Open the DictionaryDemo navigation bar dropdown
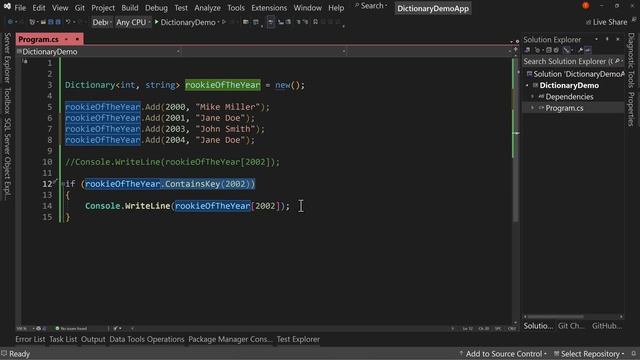Image resolution: width=640 pixels, height=360 pixels. pos(100,52)
